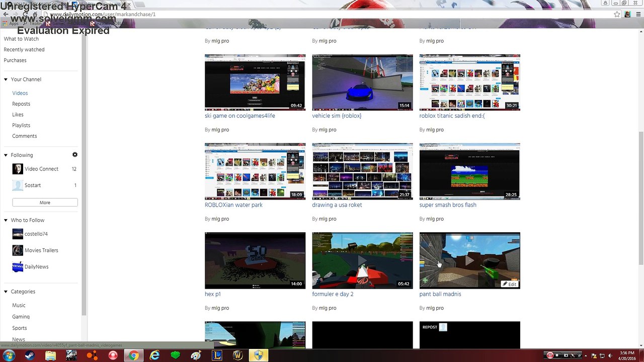This screenshot has height=362, width=644.
Task: Open the Sostart channel
Action: click(x=33, y=185)
